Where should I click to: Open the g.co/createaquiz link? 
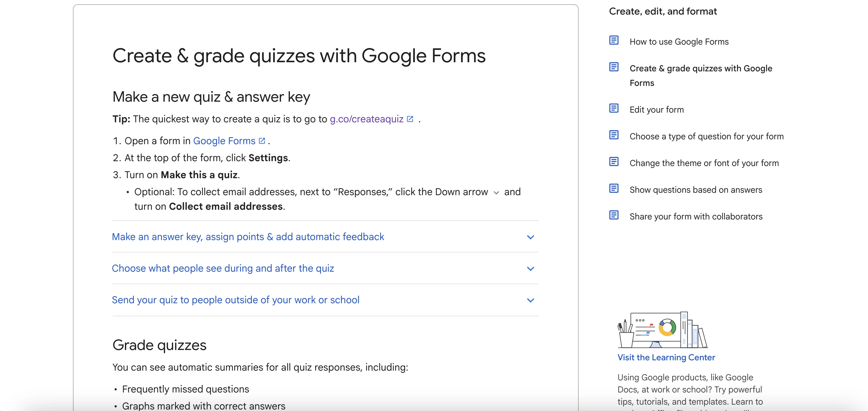[x=366, y=118]
